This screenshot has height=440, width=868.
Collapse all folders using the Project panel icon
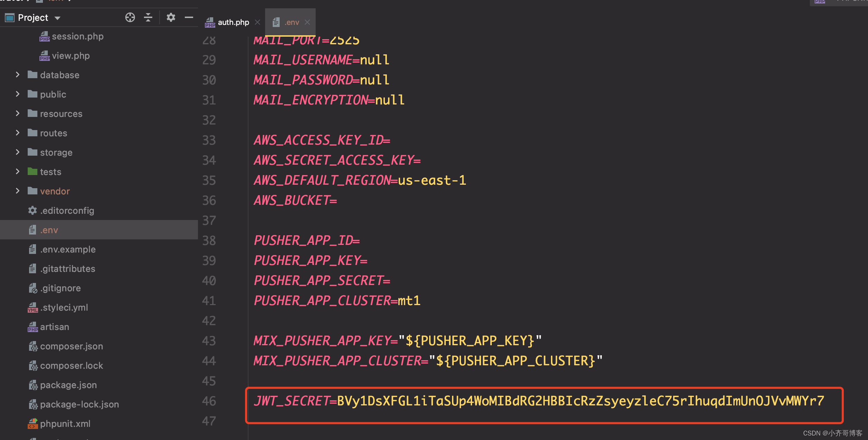click(148, 17)
